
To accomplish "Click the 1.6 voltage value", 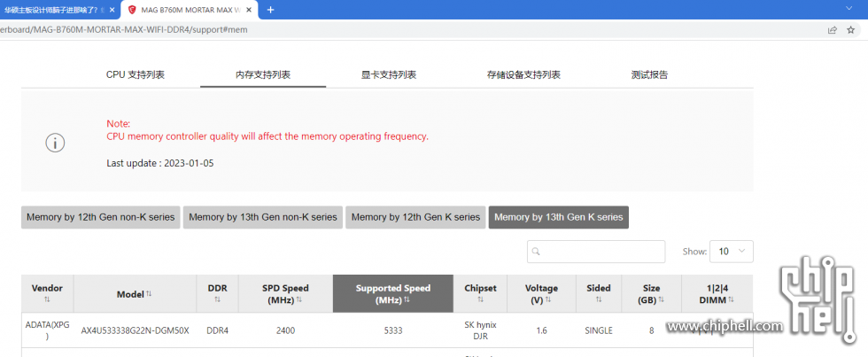I will 541,330.
